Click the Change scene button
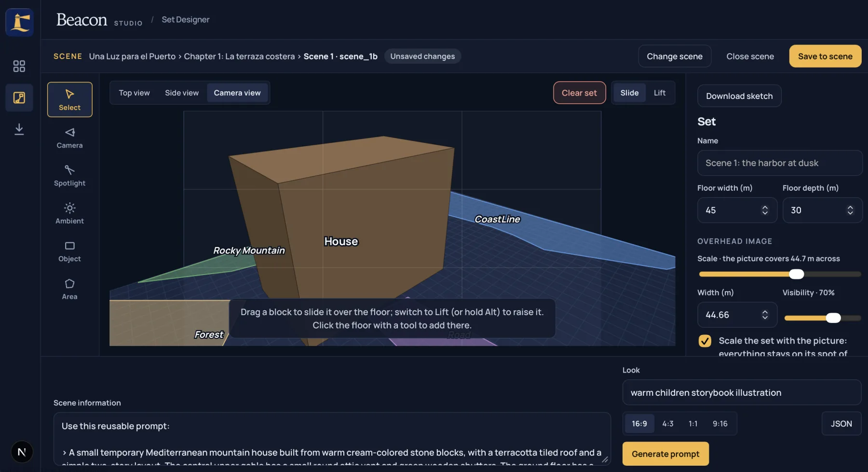 [x=675, y=56]
